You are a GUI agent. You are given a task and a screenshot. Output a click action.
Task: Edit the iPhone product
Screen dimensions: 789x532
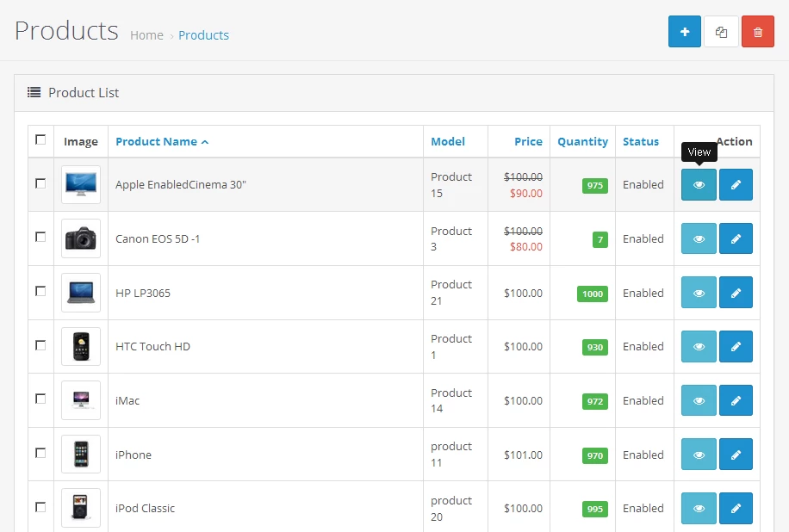[x=736, y=454]
